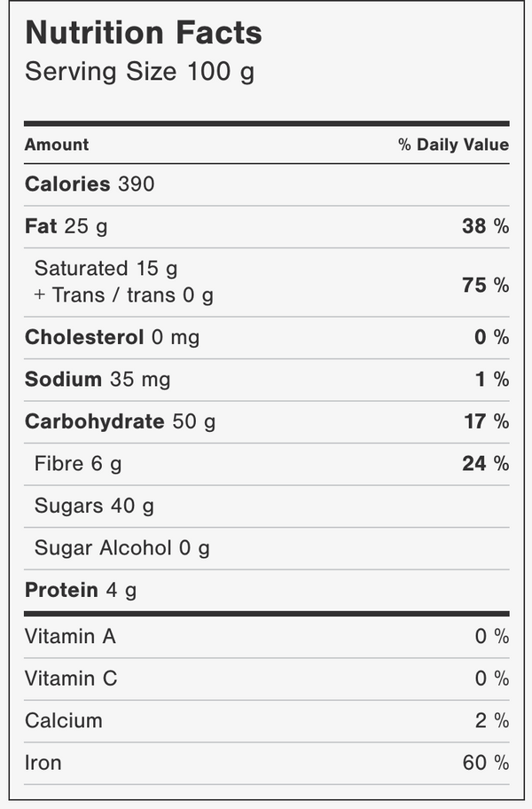
Task: Click the Amount column header
Action: (57, 145)
